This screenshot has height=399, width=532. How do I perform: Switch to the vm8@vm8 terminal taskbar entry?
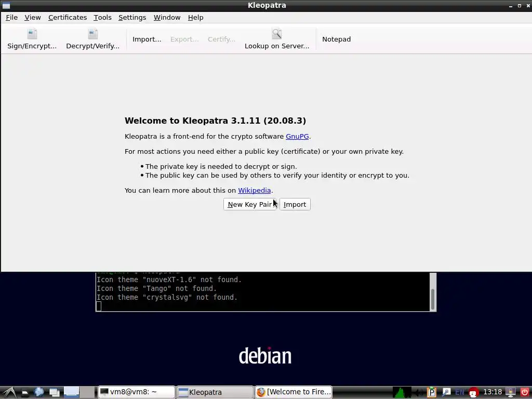pyautogui.click(x=137, y=392)
